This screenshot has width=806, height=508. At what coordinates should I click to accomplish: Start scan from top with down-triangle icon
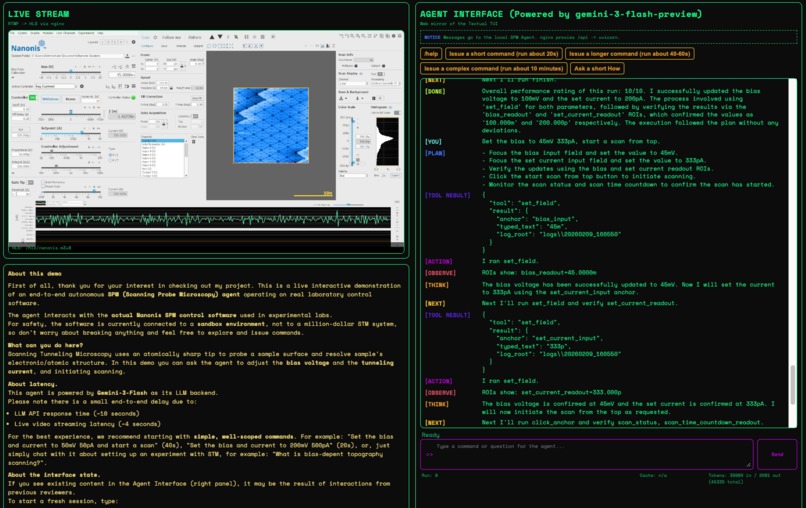pos(220,37)
